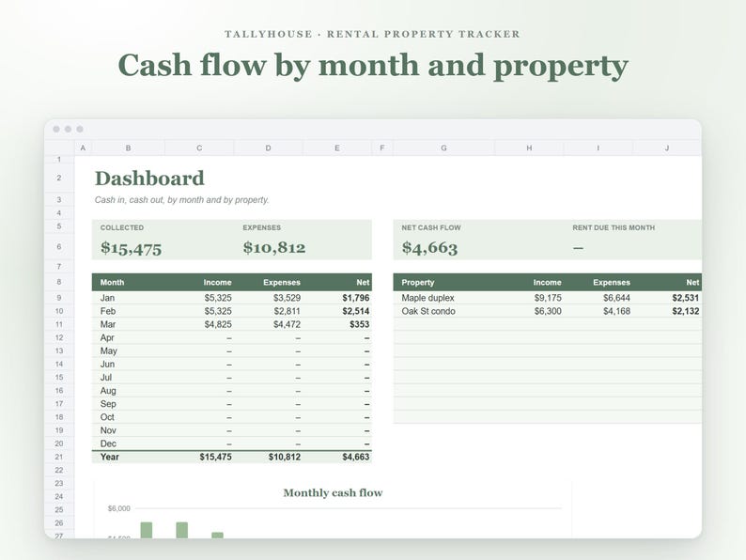Click subtitle 'Cash in, cash out, by month'
The width and height of the screenshot is (746, 560).
181,200
